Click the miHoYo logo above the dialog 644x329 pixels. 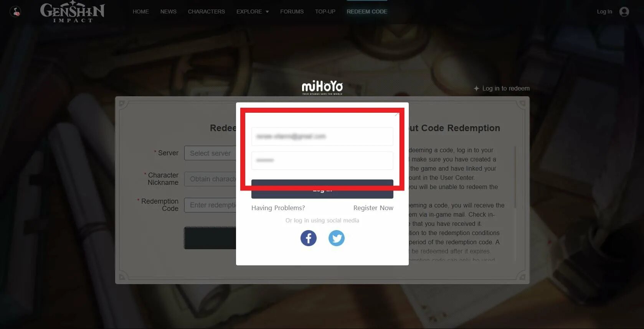322,87
